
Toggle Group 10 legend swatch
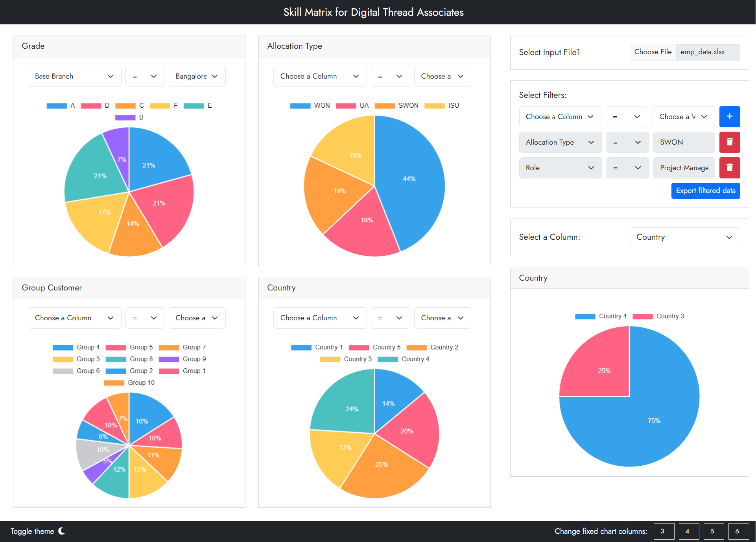[x=114, y=383]
